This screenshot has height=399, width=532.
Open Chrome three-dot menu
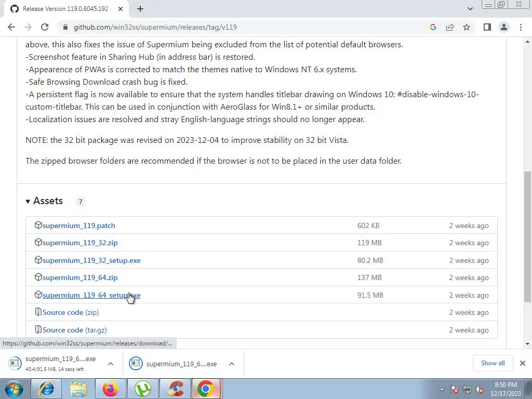tap(521, 27)
